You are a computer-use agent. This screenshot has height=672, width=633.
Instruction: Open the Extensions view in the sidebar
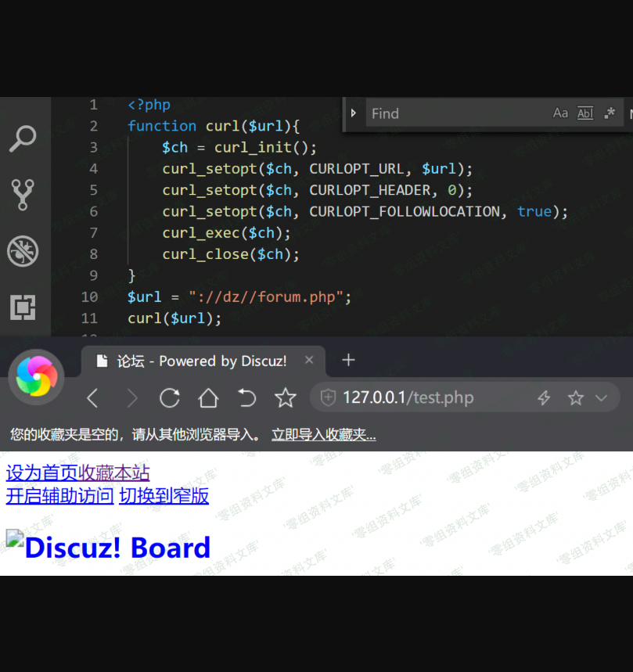(x=23, y=307)
